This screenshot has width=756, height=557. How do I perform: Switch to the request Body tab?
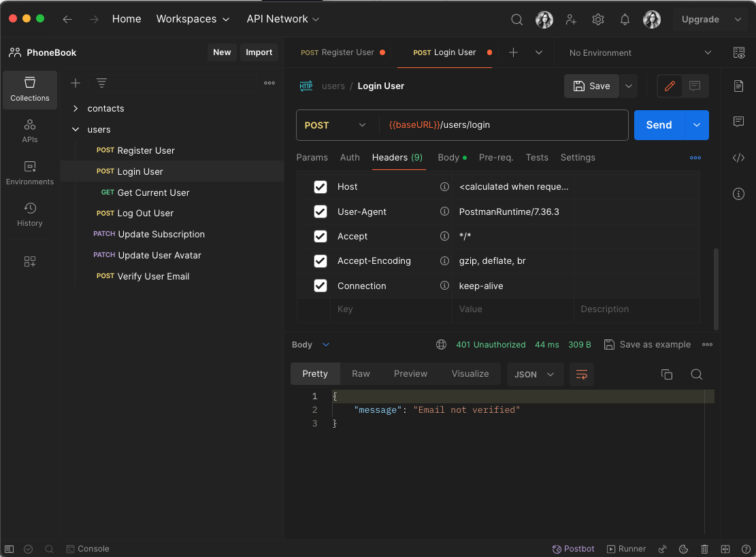coord(452,158)
